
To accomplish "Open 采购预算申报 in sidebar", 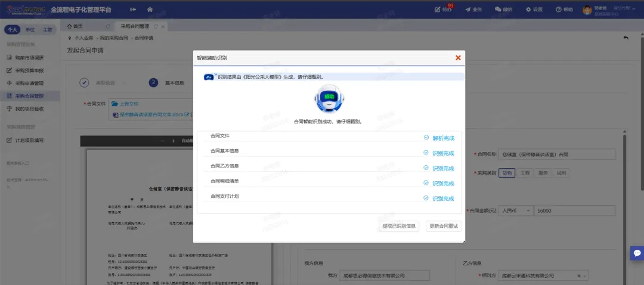I will (30, 70).
